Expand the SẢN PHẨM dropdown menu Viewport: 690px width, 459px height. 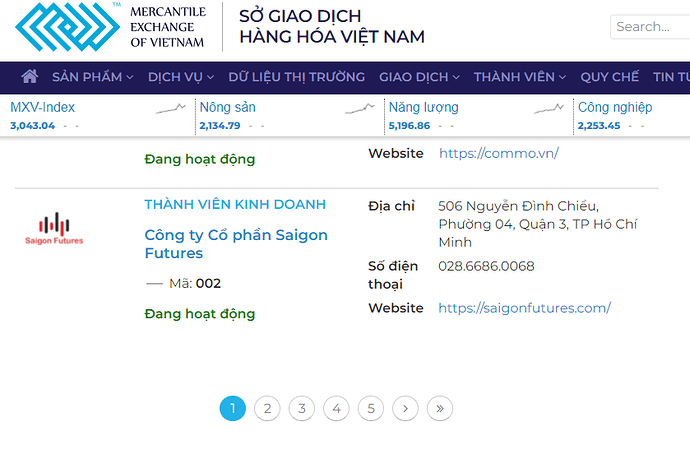coord(93,77)
